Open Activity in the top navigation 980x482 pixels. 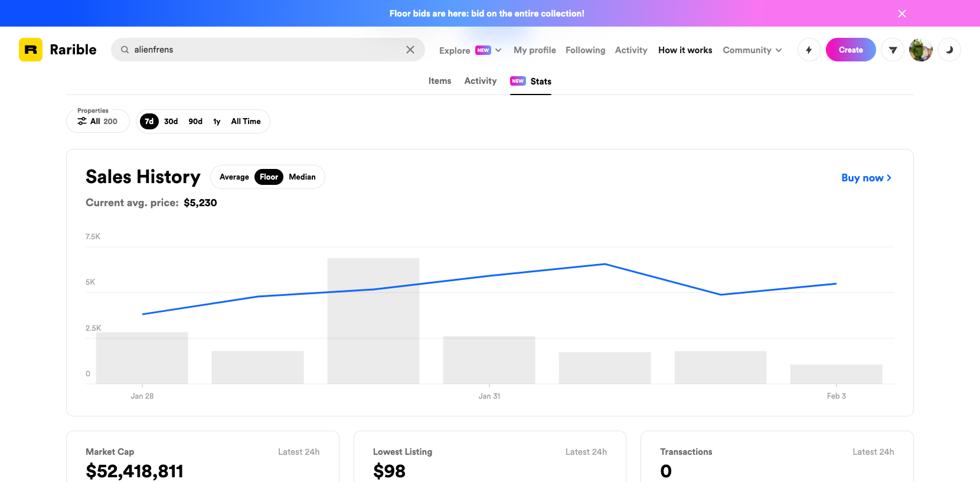point(631,50)
